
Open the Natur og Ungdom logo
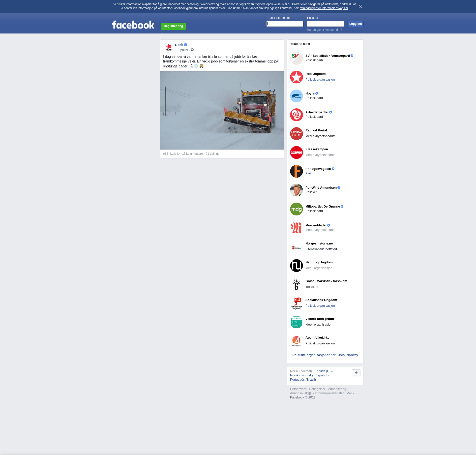[297, 266]
